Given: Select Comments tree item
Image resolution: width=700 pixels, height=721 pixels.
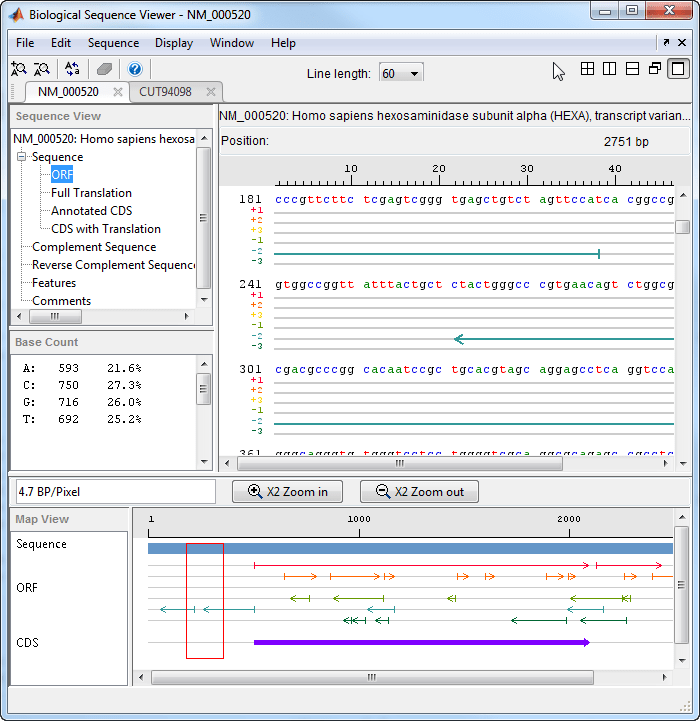Looking at the screenshot, I should click(62, 301).
